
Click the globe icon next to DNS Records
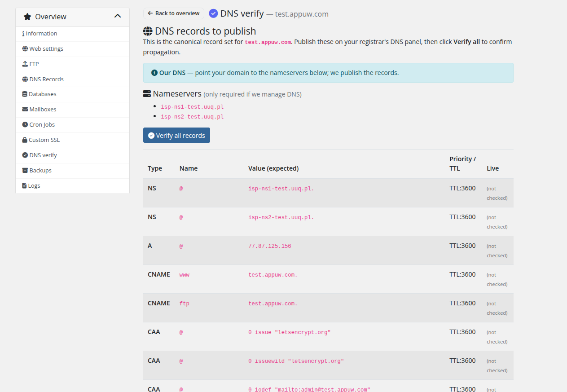[25, 79]
